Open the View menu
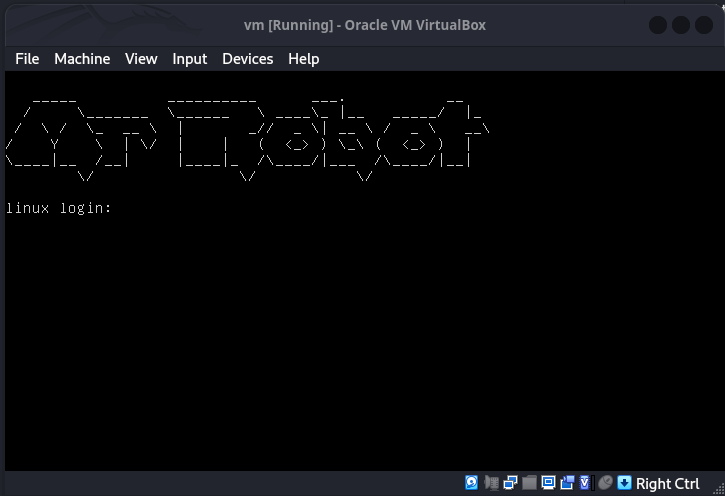Image resolution: width=725 pixels, height=496 pixels. tap(141, 59)
